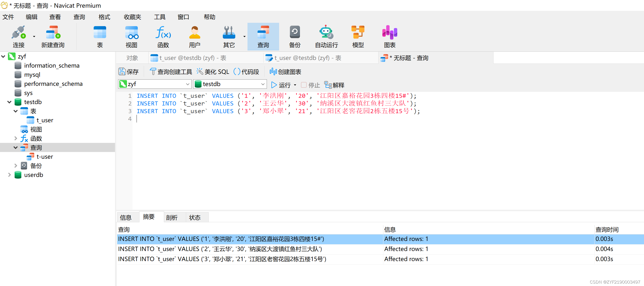This screenshot has width=644, height=286.
Task: Expand the Run (运行) dropdown arrow
Action: [x=295, y=85]
